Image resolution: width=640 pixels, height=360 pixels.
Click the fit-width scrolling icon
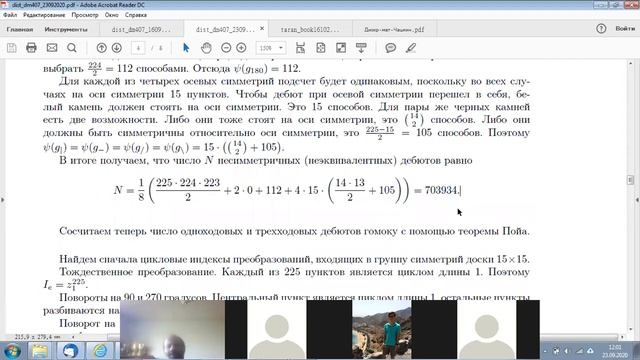click(300, 48)
